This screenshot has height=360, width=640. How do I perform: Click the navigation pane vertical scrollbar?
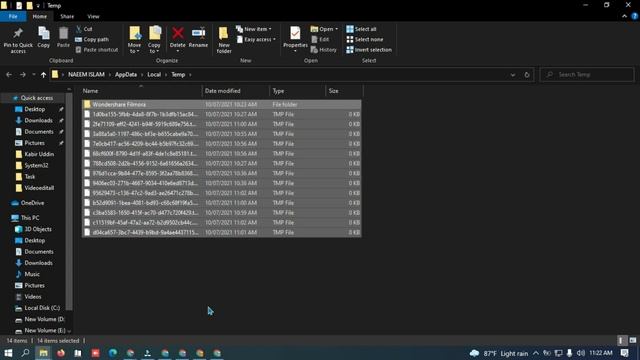click(69, 201)
